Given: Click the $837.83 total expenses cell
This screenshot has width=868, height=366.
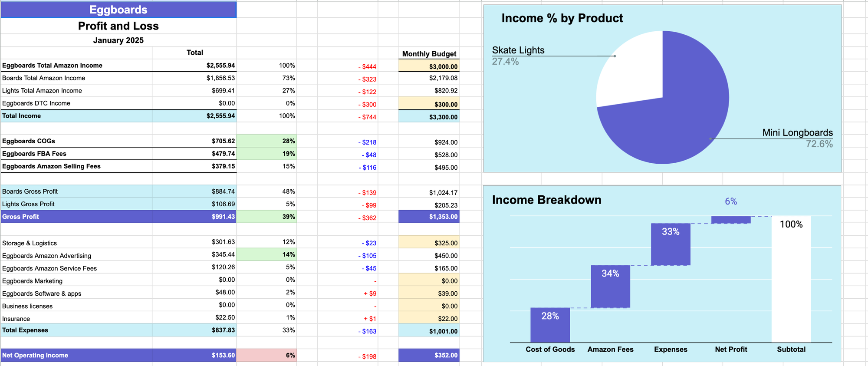Looking at the screenshot, I should [x=194, y=330].
